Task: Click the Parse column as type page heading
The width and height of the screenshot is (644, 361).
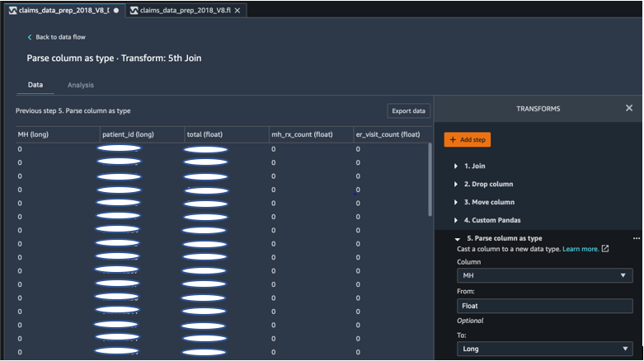Action: pos(114,58)
